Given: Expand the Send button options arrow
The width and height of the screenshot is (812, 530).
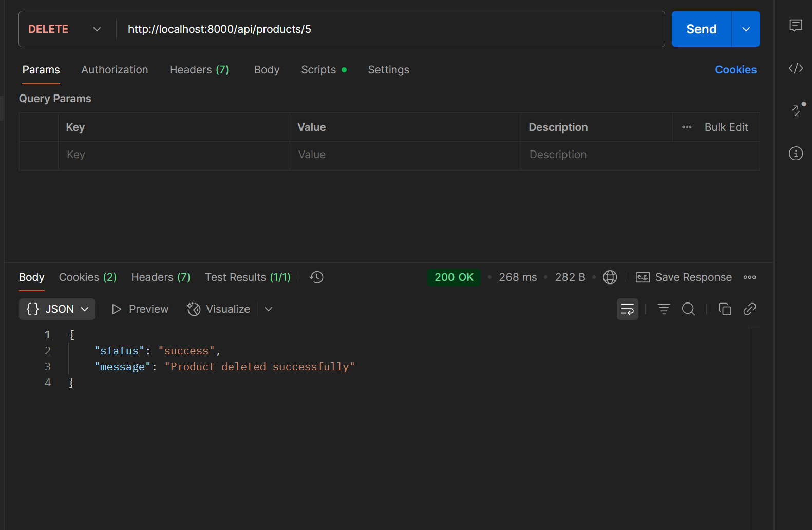Looking at the screenshot, I should tap(746, 29).
